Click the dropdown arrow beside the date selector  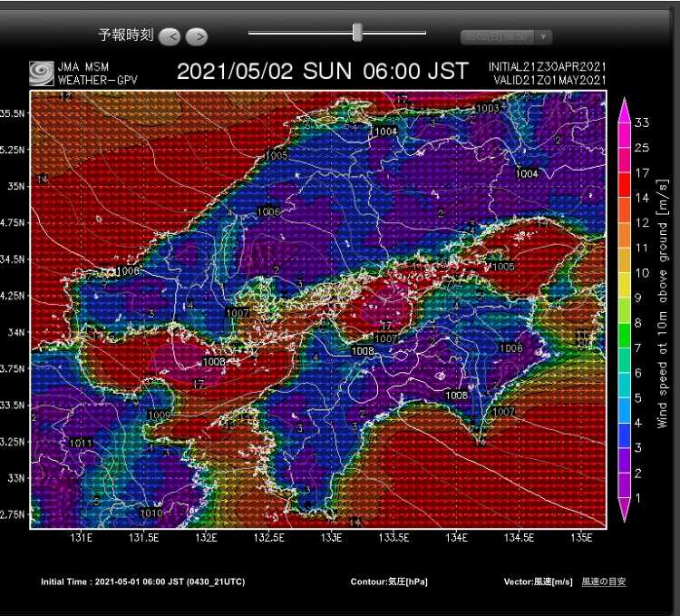(x=542, y=36)
